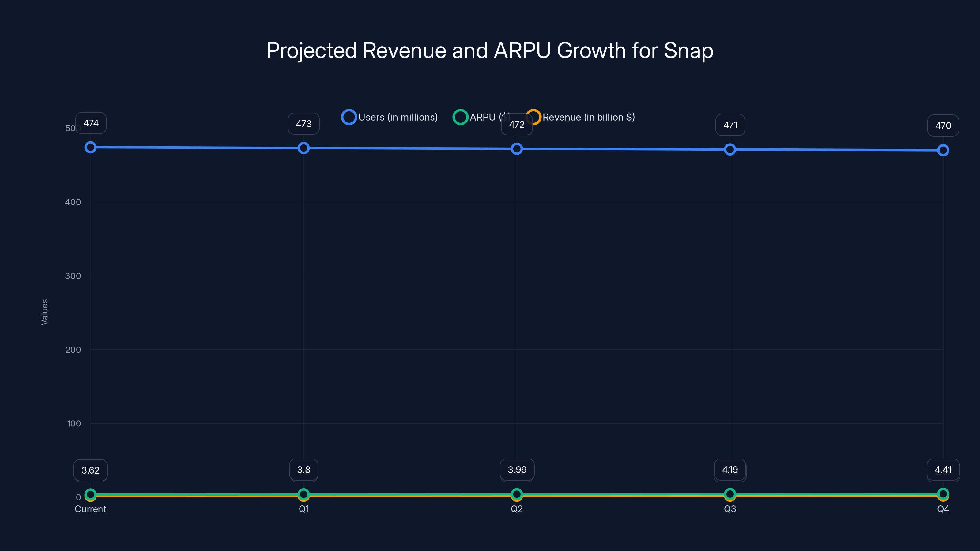Click the 474 data label
Image resolution: width=980 pixels, height=551 pixels.
click(91, 123)
